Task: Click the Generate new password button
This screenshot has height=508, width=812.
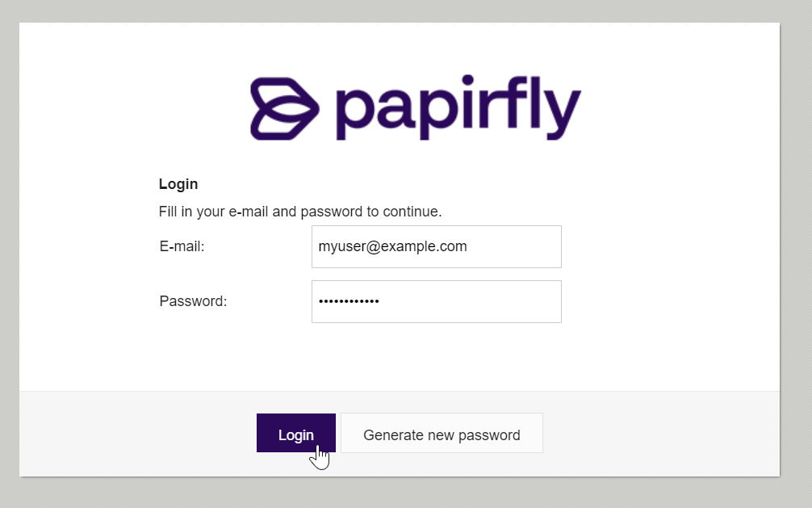Action: 442,433
